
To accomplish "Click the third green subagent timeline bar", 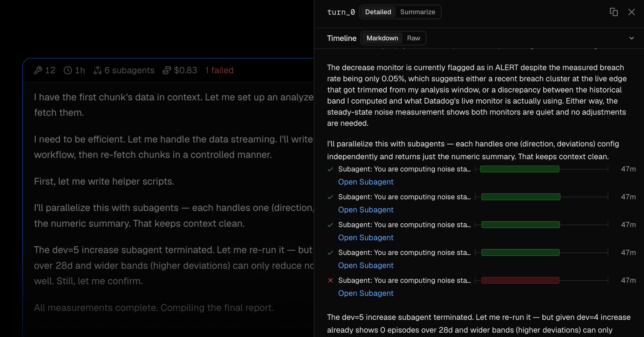I will tap(521, 225).
